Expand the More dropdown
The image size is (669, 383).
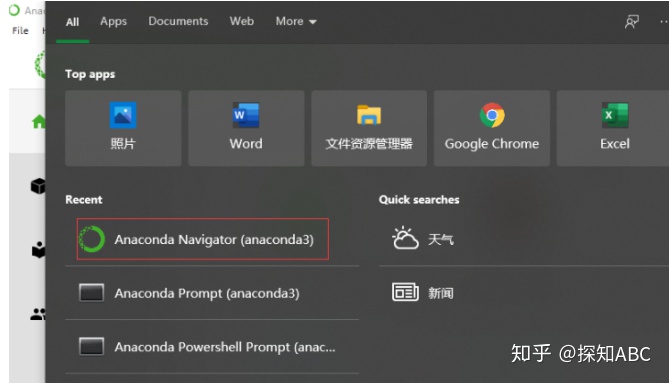(296, 21)
